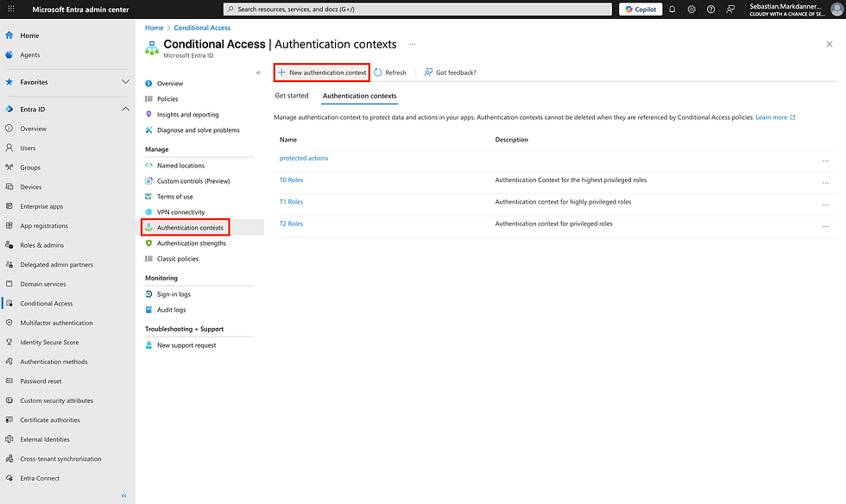Image resolution: width=846 pixels, height=504 pixels.
Task: Switch to the Get started tab
Action: [x=292, y=96]
